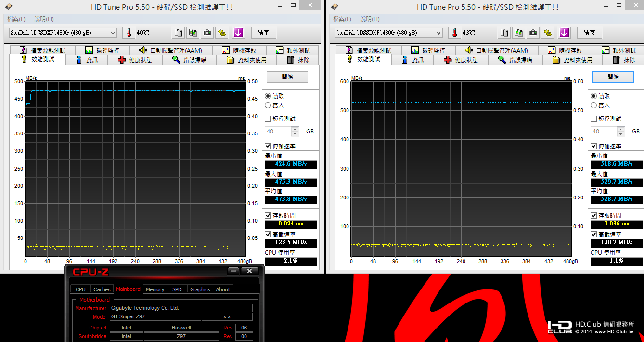Toggle 存取時間 checkbox in left HD Tune window

(x=268, y=216)
